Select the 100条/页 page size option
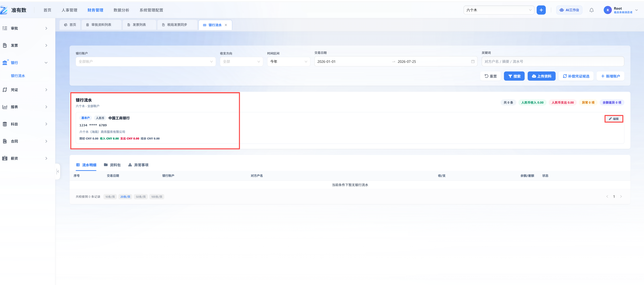Viewport: 644px width, 285px height. [x=157, y=197]
